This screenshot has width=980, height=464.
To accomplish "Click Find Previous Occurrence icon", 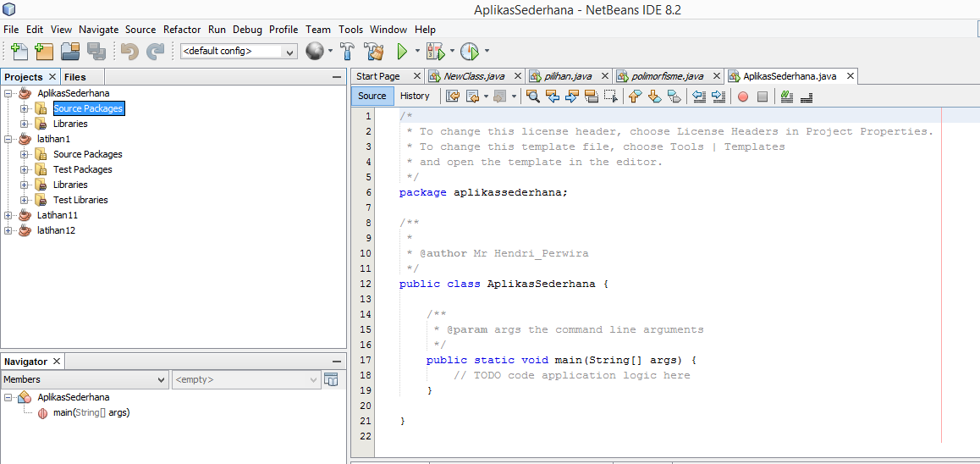I will click(x=553, y=97).
